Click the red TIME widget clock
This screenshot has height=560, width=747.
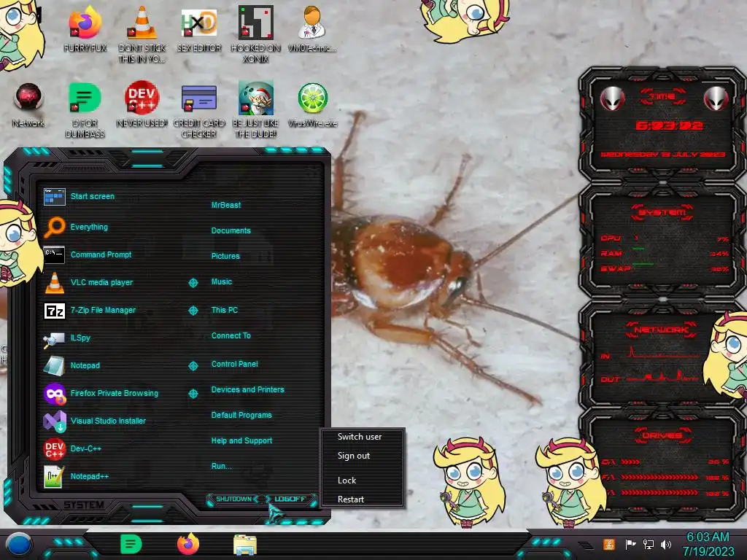669,125
